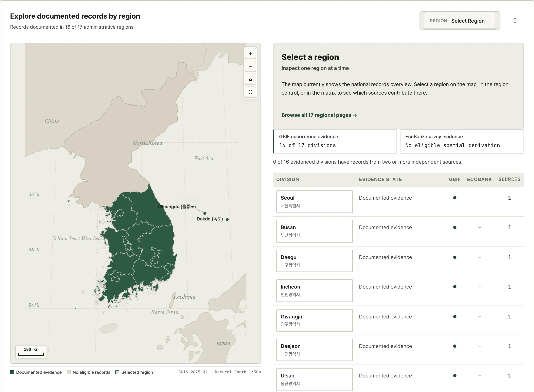Click the GBIF dot in Ulsan row
The width and height of the screenshot is (534, 392).
(x=455, y=376)
